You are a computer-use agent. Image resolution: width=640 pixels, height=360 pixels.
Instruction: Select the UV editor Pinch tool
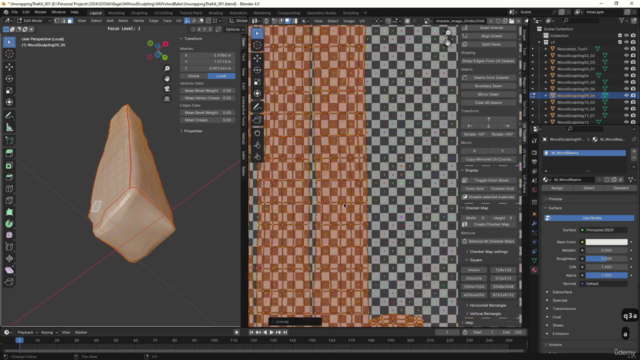[257, 157]
